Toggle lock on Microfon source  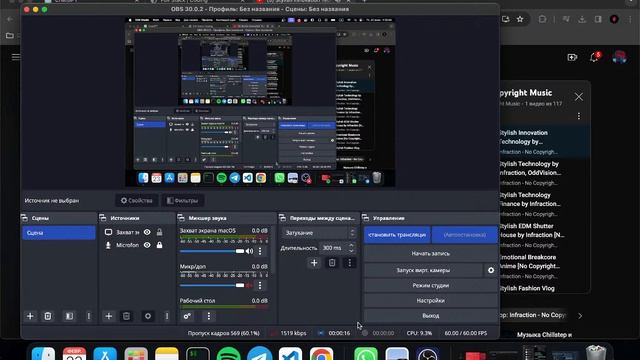(160, 245)
